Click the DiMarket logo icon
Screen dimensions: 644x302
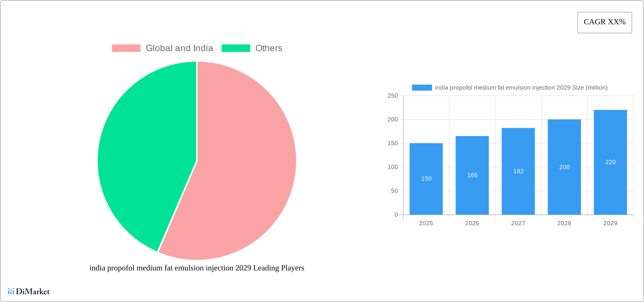click(11, 291)
